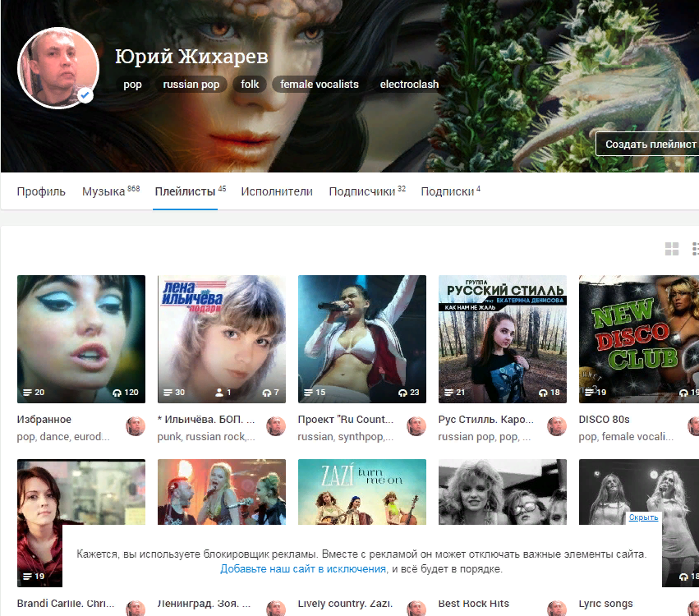699x616 pixels.
Task: Open the Профиль tab
Action: click(40, 191)
